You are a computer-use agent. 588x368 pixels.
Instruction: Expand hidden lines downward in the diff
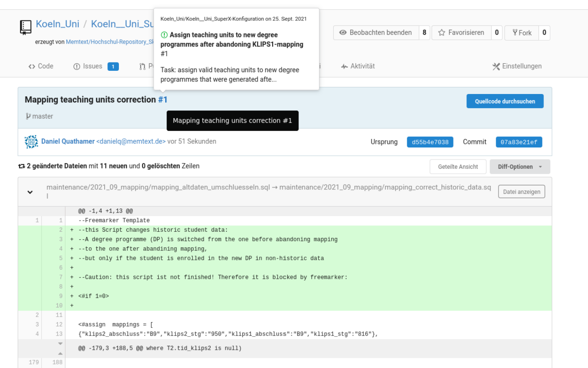click(x=61, y=343)
